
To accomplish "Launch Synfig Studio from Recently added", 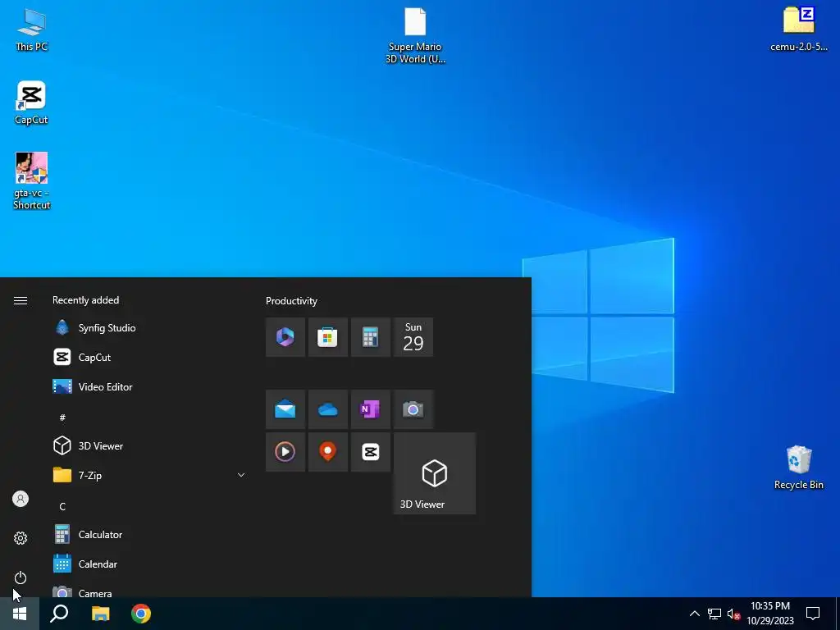I will coord(149,328).
